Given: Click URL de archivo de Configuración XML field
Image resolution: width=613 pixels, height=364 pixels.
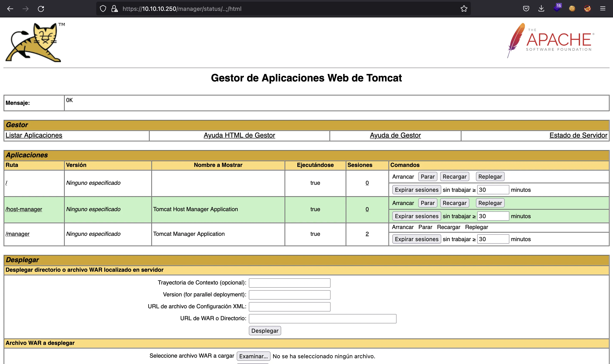Looking at the screenshot, I should (289, 307).
